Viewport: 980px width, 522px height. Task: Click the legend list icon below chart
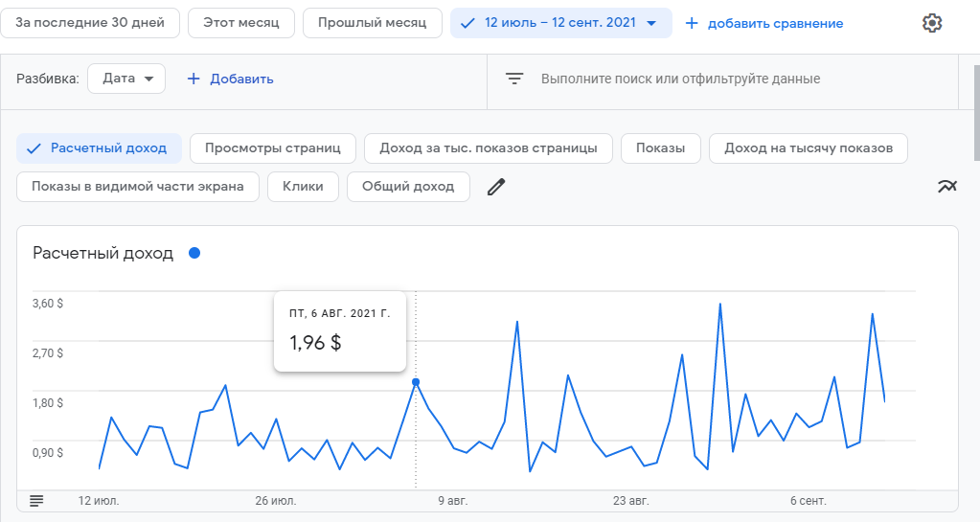coord(36,500)
